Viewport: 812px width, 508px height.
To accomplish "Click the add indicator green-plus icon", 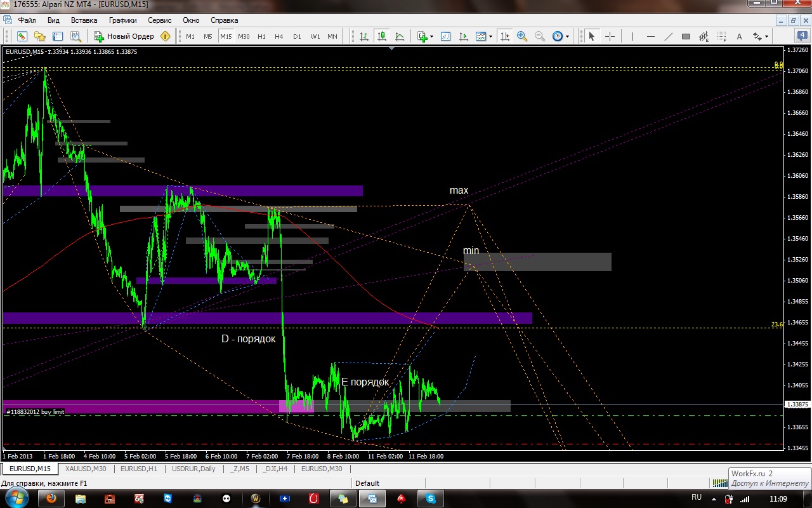I will pyautogui.click(x=422, y=36).
